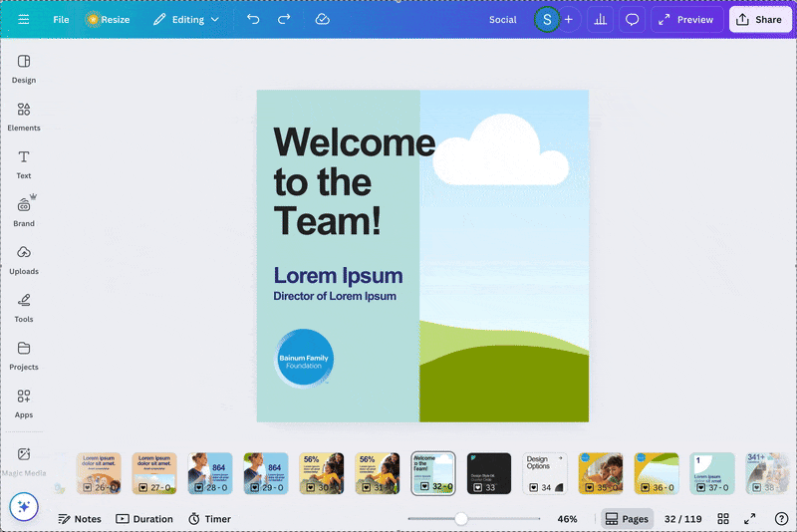Select page thumbnail 29
This screenshot has width=797, height=532.
pyautogui.click(x=266, y=473)
